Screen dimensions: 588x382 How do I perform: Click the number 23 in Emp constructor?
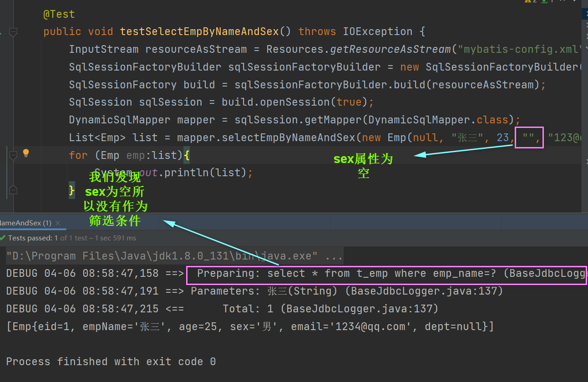click(502, 138)
